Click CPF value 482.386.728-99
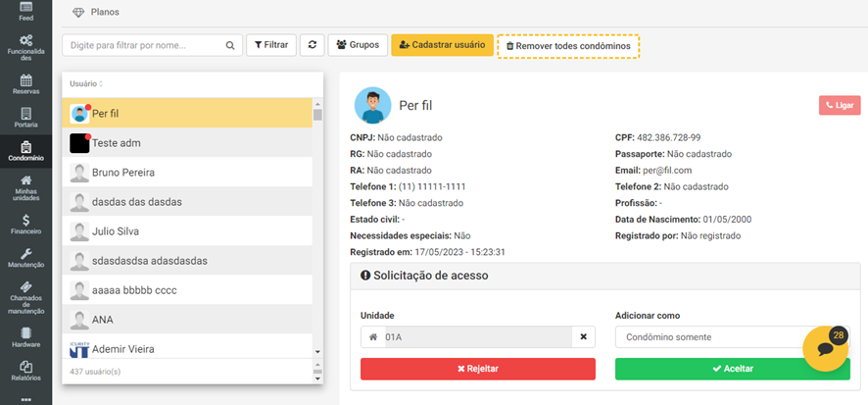 (669, 137)
